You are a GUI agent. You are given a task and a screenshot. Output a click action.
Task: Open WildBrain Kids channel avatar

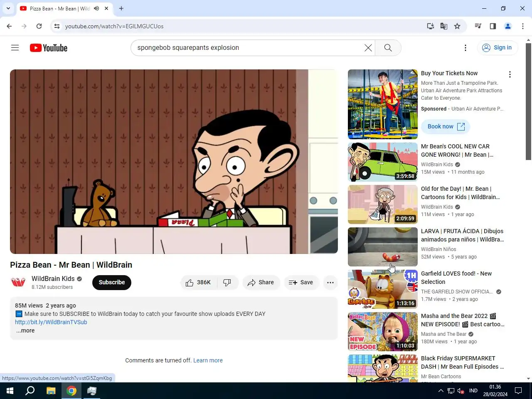tap(18, 283)
